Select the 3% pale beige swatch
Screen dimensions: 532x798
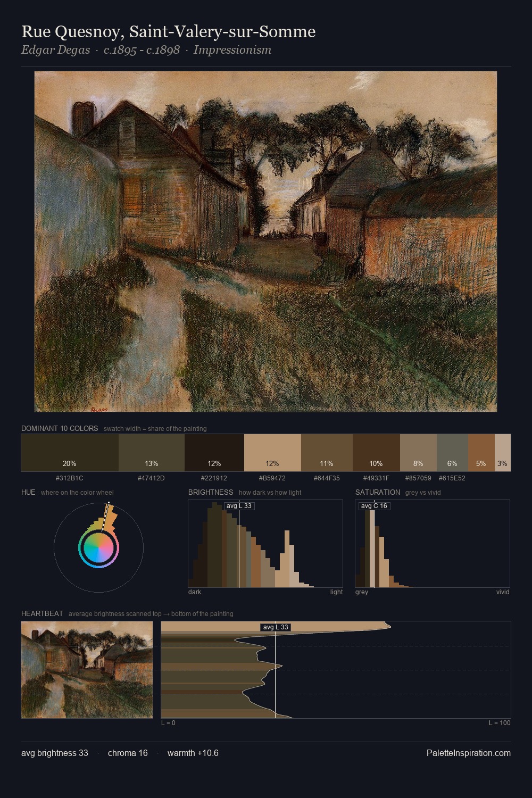point(503,453)
